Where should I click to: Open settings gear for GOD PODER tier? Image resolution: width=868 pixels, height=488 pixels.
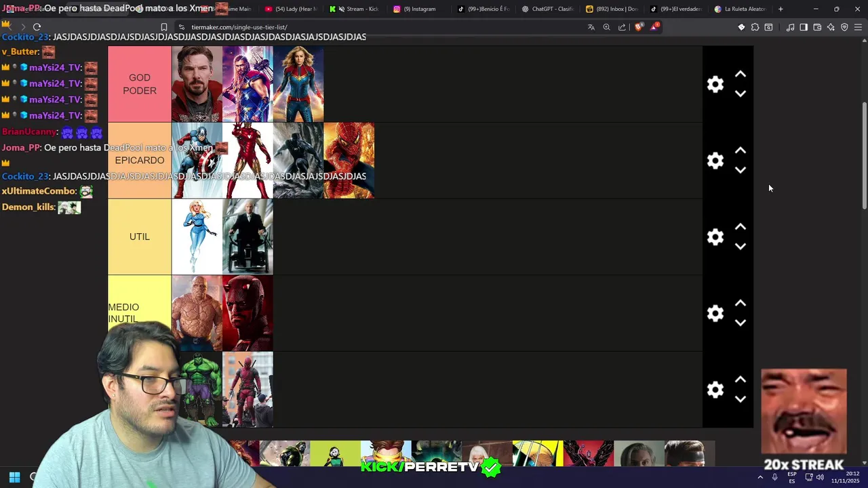coord(715,84)
